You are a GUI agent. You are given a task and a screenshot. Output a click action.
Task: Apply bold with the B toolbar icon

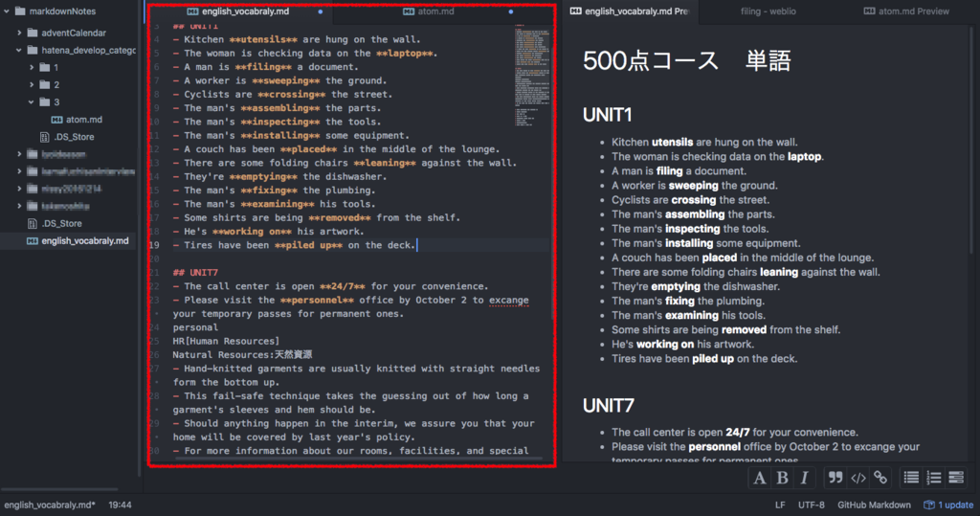point(782,478)
